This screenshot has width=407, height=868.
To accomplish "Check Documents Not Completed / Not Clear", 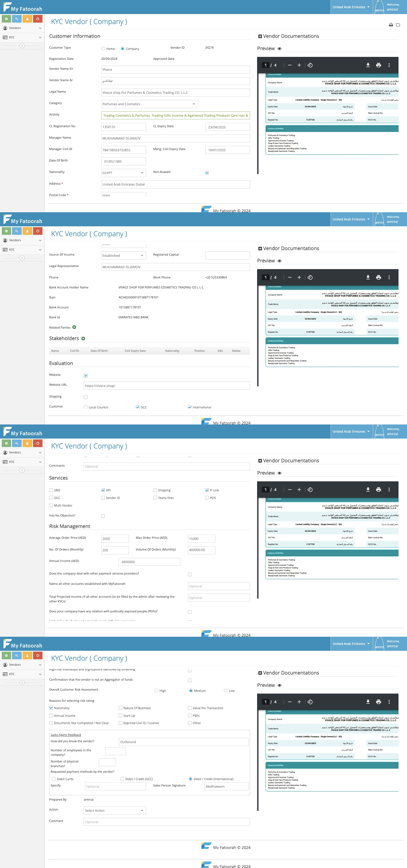I will pos(51,723).
